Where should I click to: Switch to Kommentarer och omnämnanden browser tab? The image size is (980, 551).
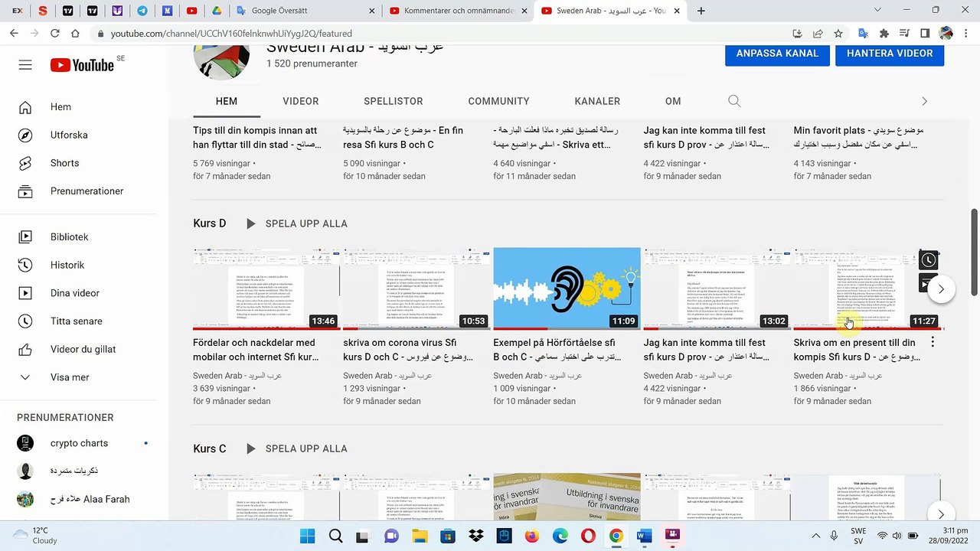(x=457, y=11)
